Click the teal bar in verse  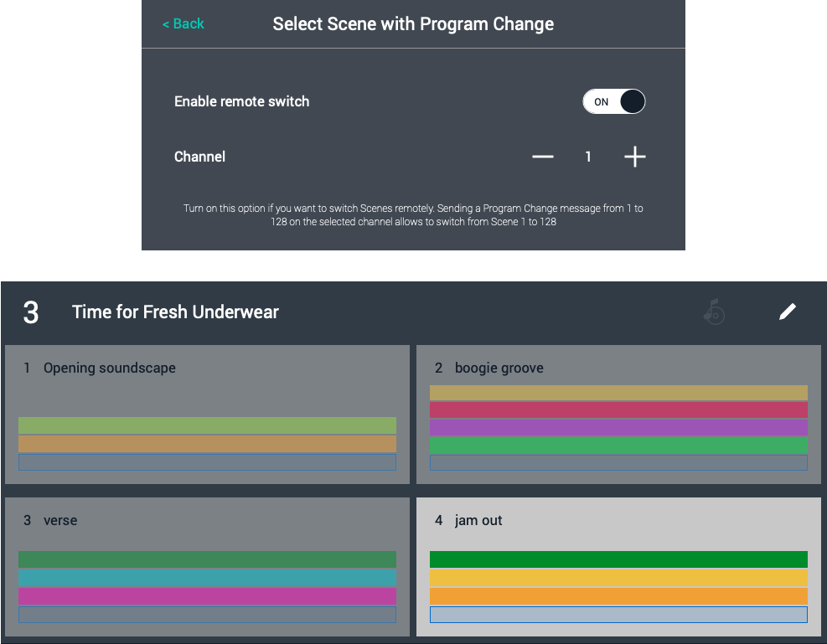pyautogui.click(x=207, y=578)
